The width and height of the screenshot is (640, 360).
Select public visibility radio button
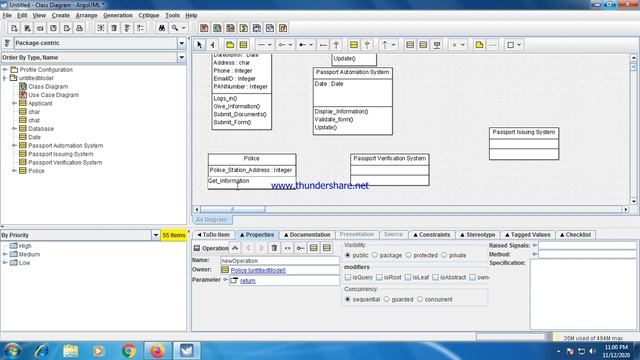[348, 255]
